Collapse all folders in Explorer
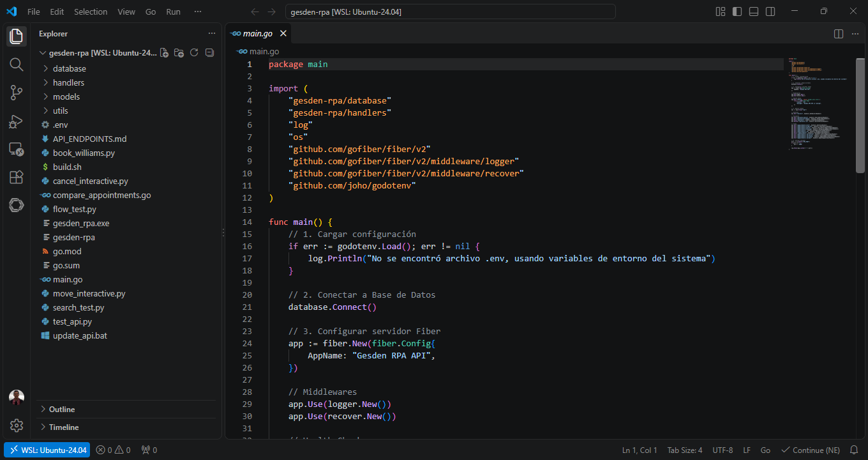 [209, 53]
